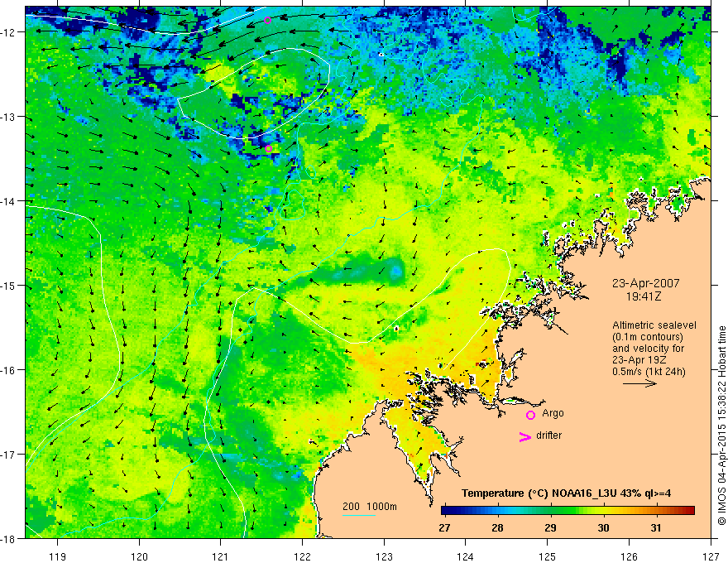
Task: Click the 'drifter' legend label
Action: click(x=548, y=435)
